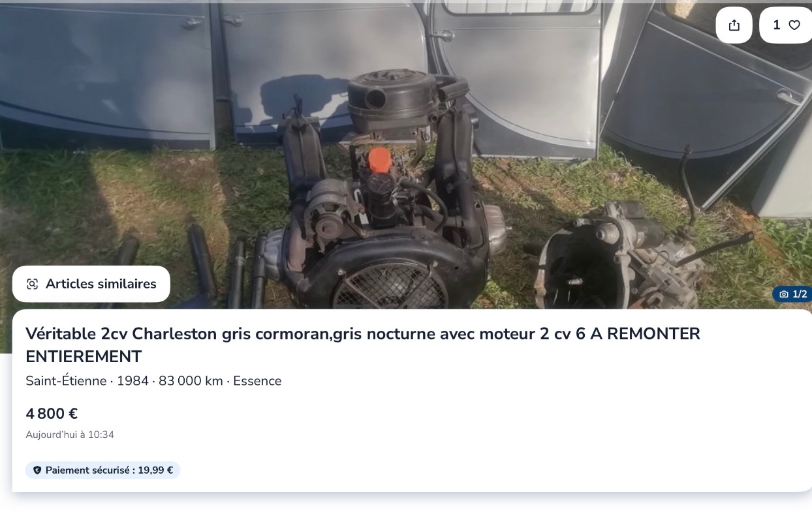Screen dimensions: 812x522
Task: Click the word ENTIEREMENT in the title
Action: [84, 357]
